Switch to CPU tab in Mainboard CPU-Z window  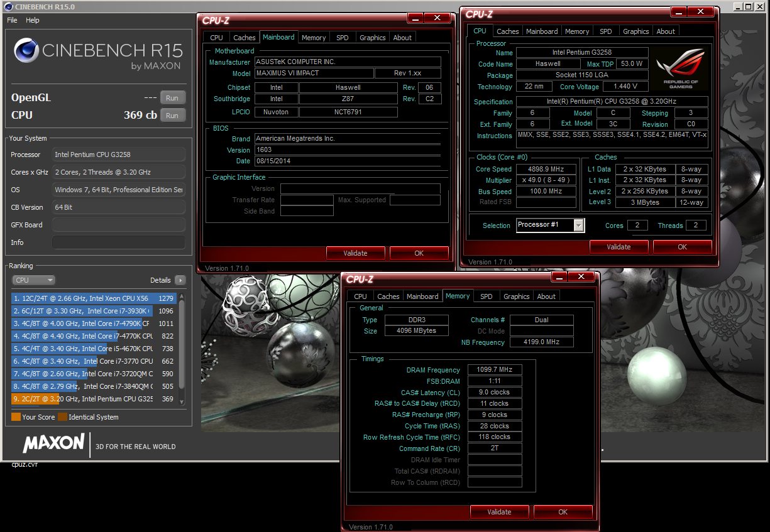(x=217, y=38)
